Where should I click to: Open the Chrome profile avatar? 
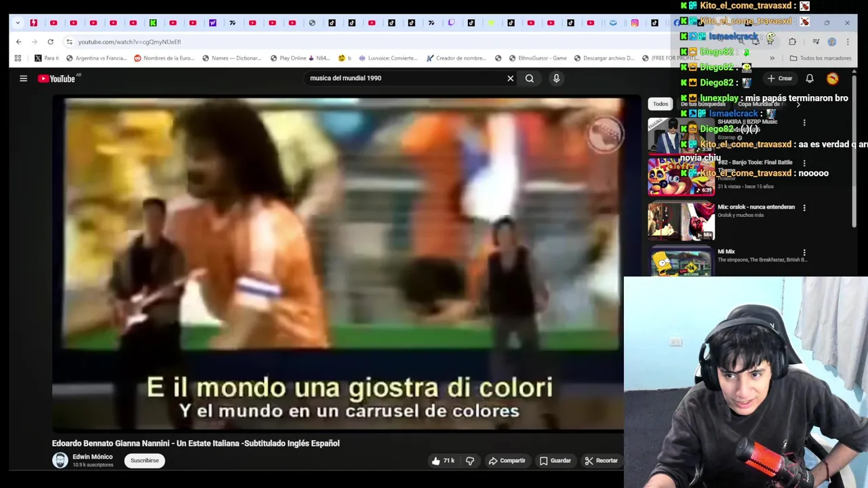(x=832, y=41)
